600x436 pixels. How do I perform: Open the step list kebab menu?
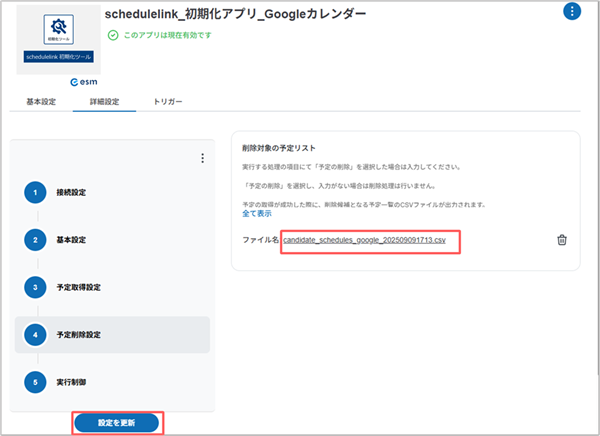coord(202,158)
